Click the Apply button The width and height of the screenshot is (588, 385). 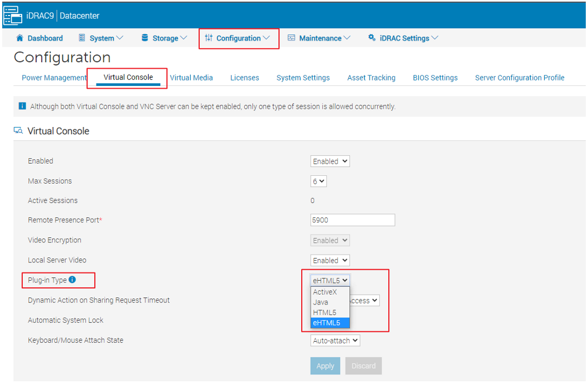point(325,366)
